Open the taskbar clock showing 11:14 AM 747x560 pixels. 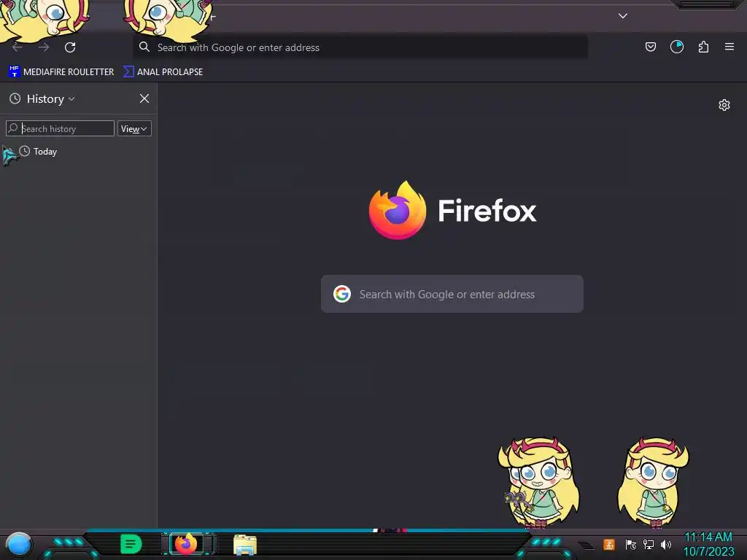click(708, 544)
